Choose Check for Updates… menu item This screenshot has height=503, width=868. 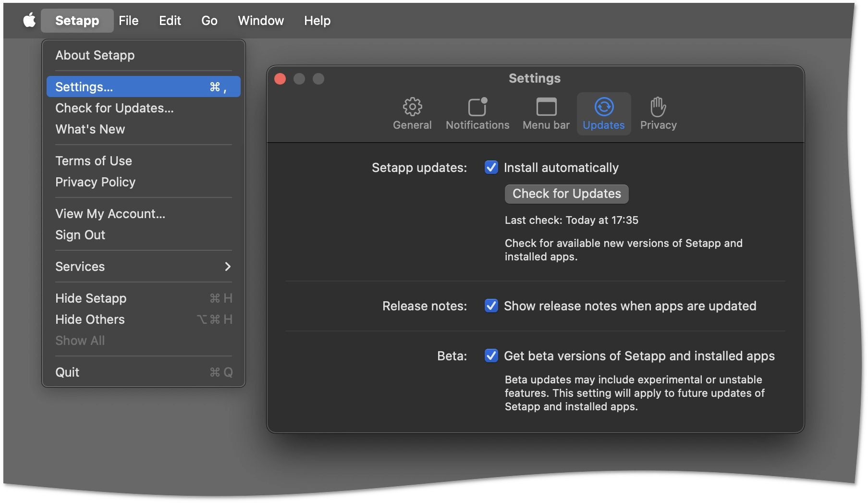point(144,108)
